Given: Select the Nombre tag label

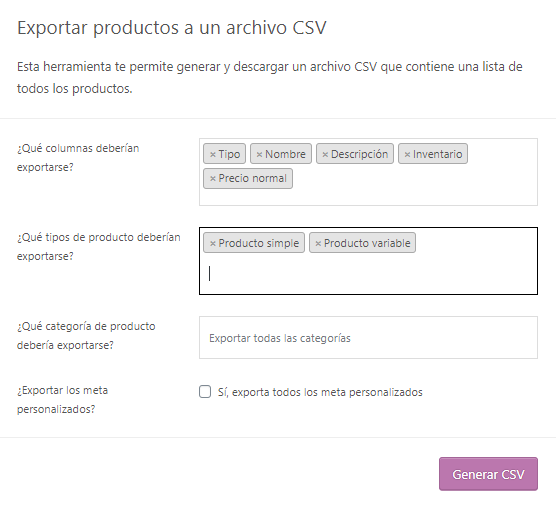Looking at the screenshot, I should click(x=285, y=154).
